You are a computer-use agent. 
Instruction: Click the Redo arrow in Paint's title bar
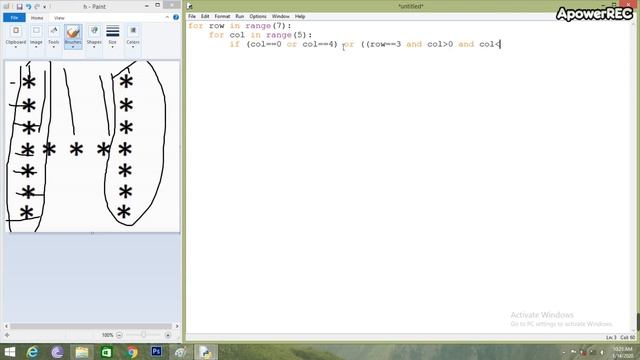[37, 7]
